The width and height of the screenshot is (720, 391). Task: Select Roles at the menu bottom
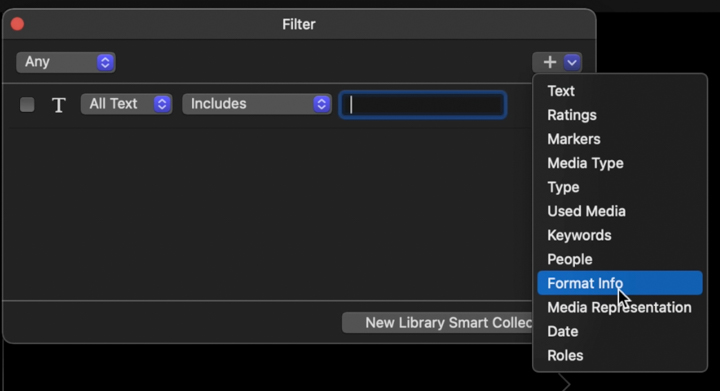click(565, 356)
